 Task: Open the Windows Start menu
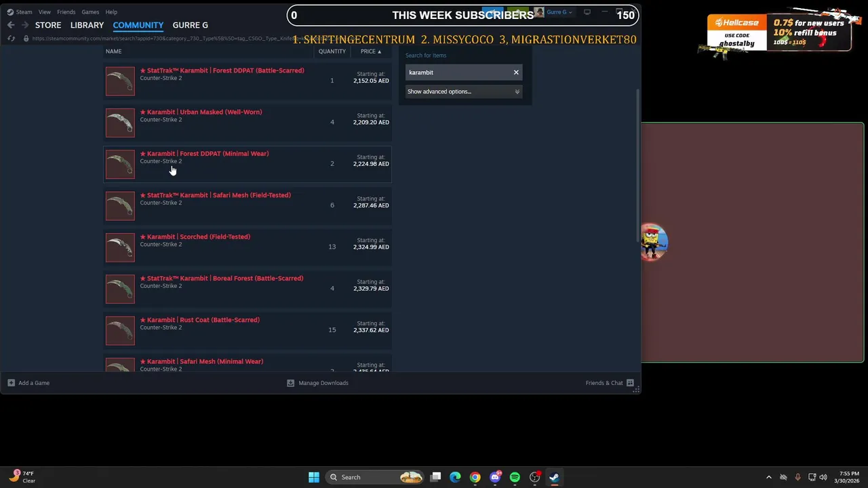click(x=314, y=477)
